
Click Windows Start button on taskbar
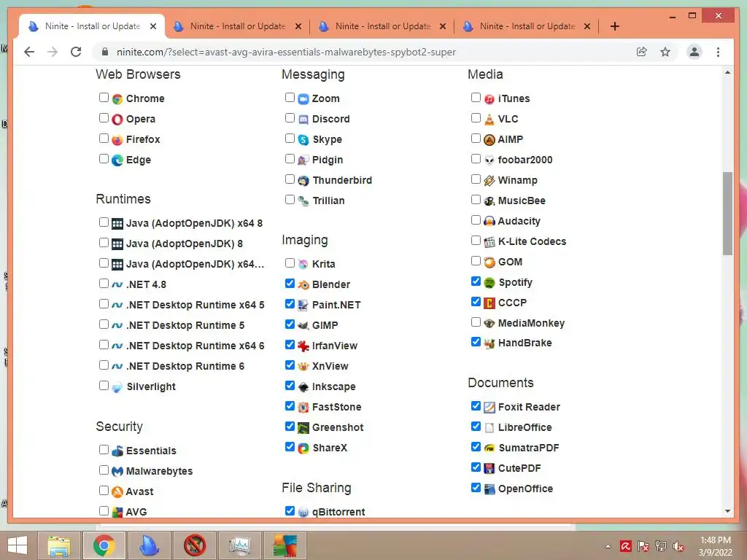click(x=18, y=545)
